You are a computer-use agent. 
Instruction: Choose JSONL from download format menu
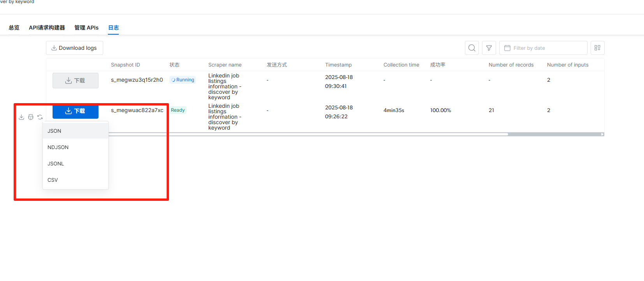(76, 163)
